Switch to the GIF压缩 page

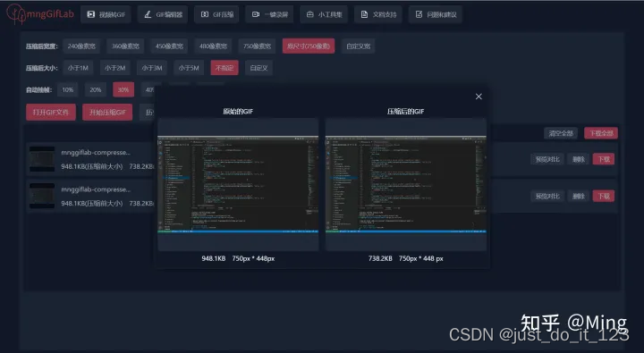pyautogui.click(x=216, y=15)
